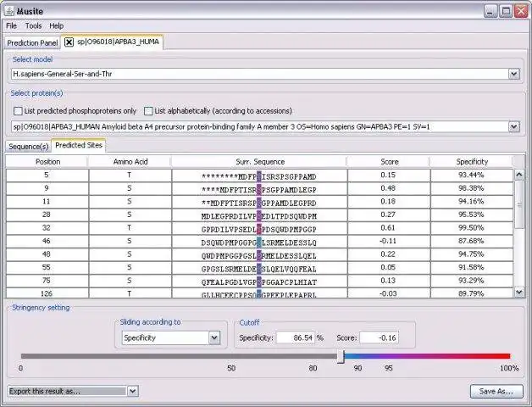532x407 pixels.
Task: Click the stringency slider handle
Action: coord(341,357)
